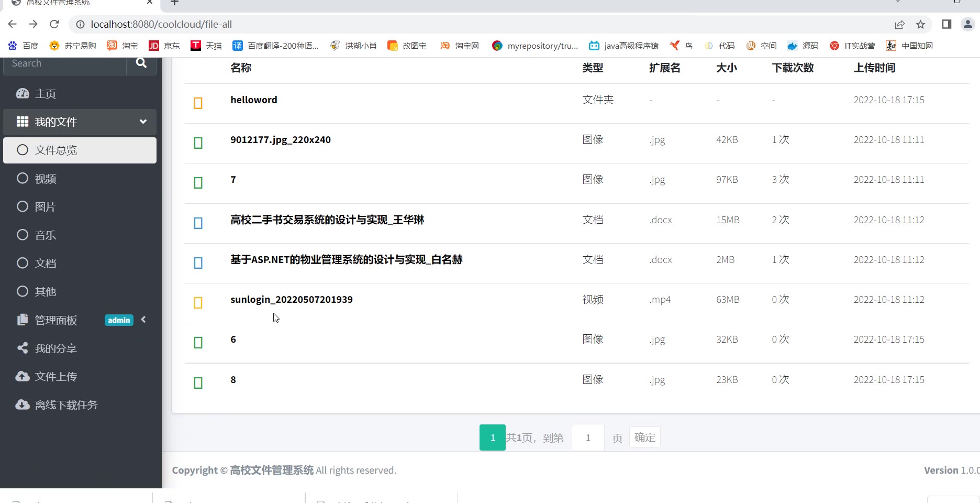This screenshot has width=980, height=503.
Task: Open file 9012177.jpg_220x240
Action: click(281, 140)
